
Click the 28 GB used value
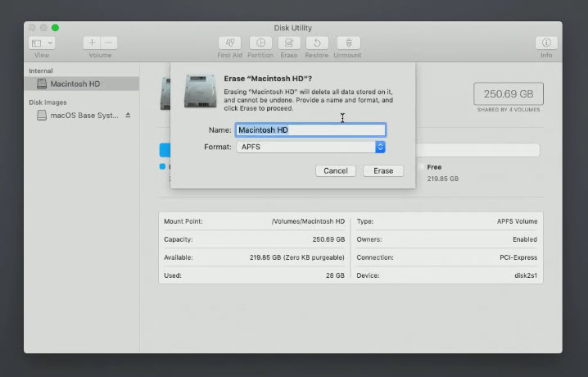(x=335, y=275)
